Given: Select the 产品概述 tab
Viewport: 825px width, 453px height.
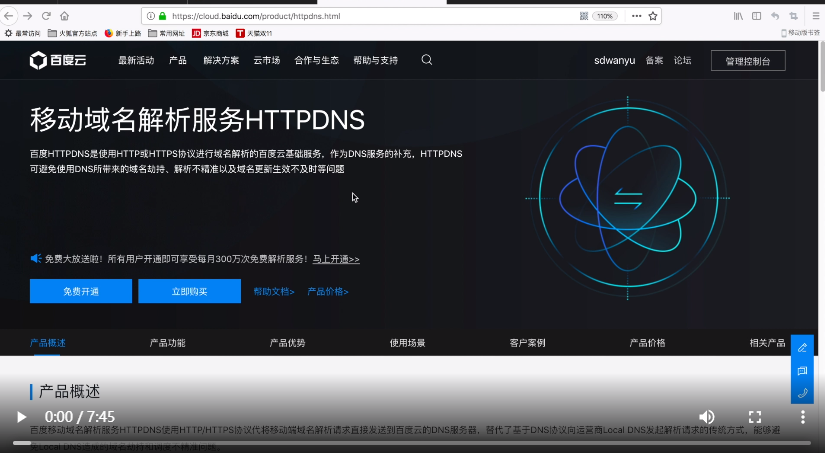Looking at the screenshot, I should [47, 343].
